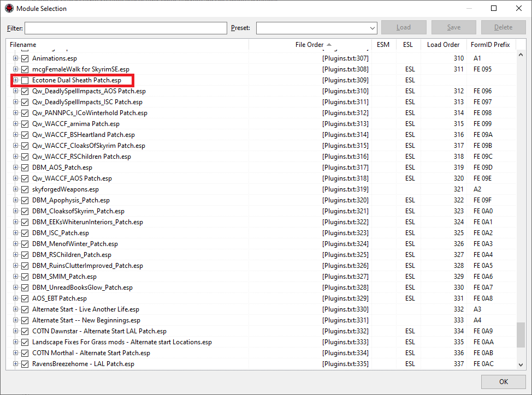Image resolution: width=532 pixels, height=395 pixels.
Task: Click load order value 321
Action: [x=459, y=189]
